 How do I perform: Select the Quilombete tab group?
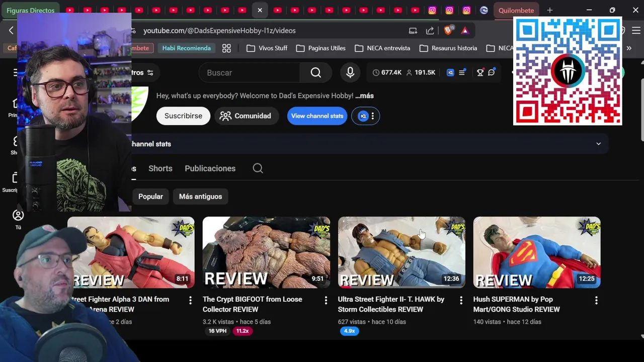pos(516,10)
